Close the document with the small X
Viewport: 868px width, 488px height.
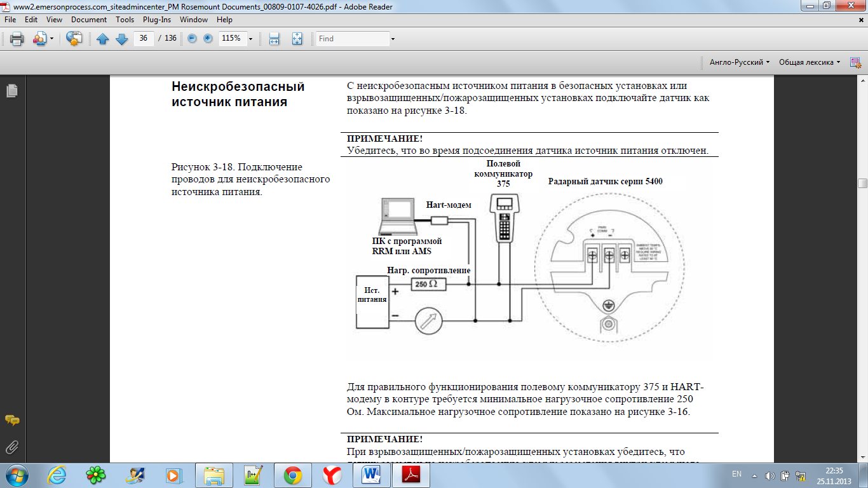(x=861, y=20)
